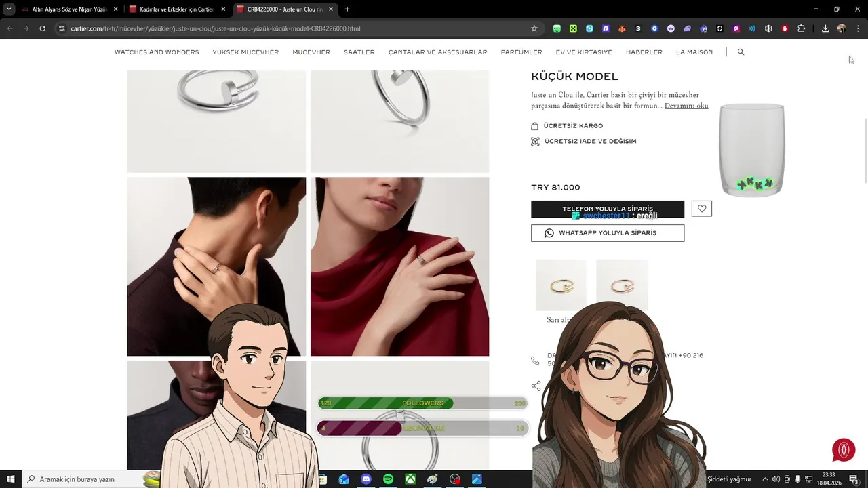The height and width of the screenshot is (488, 868).
Task: Open the Çantalar ve Aksesuarlar menu
Action: 437,52
